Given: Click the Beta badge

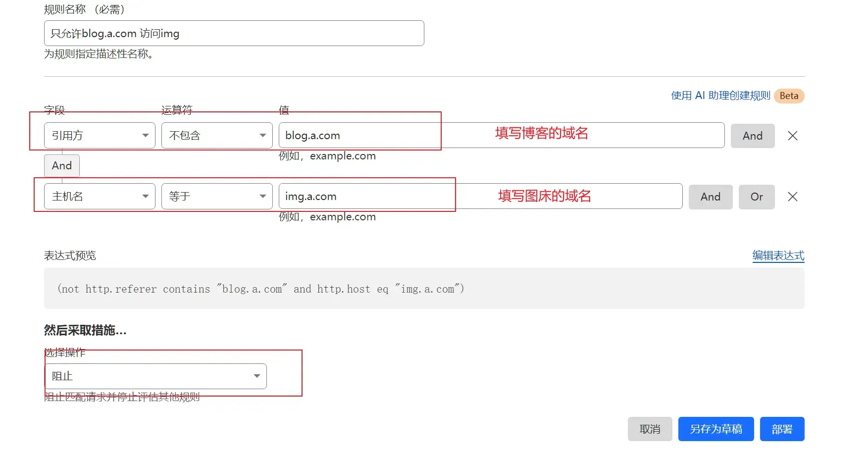Looking at the screenshot, I should click(x=789, y=96).
